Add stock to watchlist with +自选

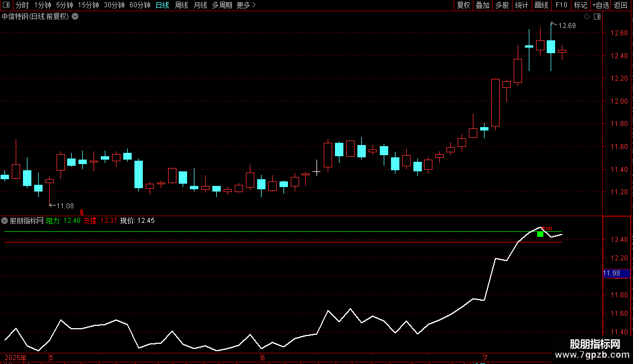601,5
